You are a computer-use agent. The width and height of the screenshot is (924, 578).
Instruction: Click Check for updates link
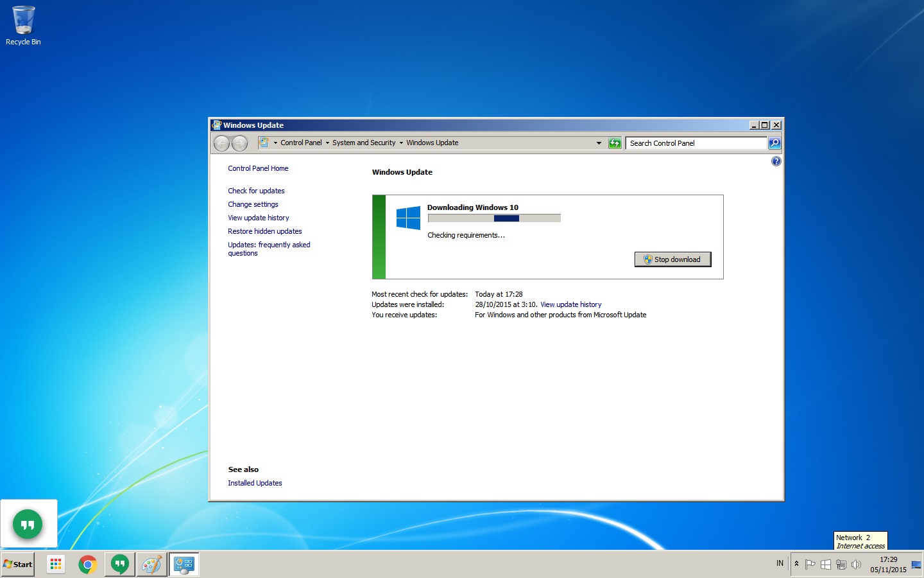coord(256,191)
